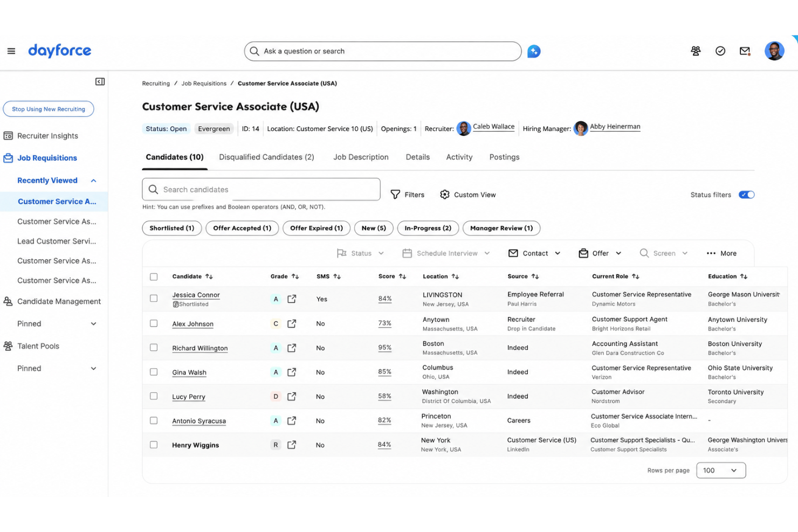The width and height of the screenshot is (798, 532).
Task: Sort by SMS column arrows
Action: pyautogui.click(x=337, y=277)
